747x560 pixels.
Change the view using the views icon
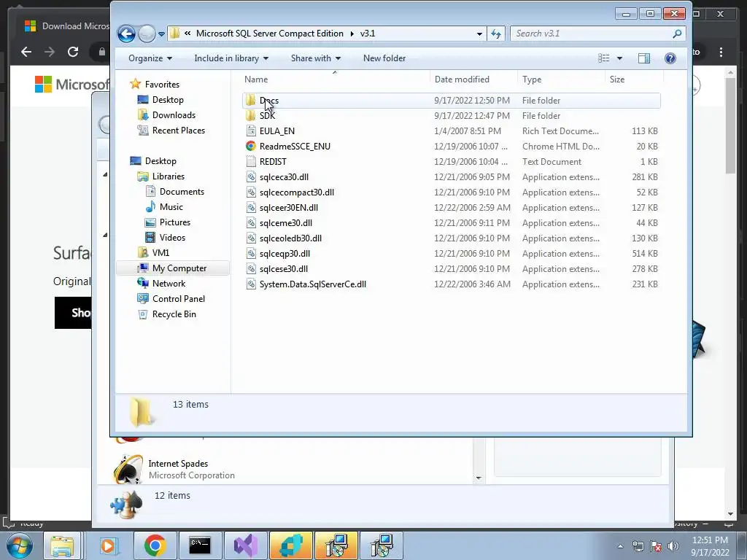603,58
